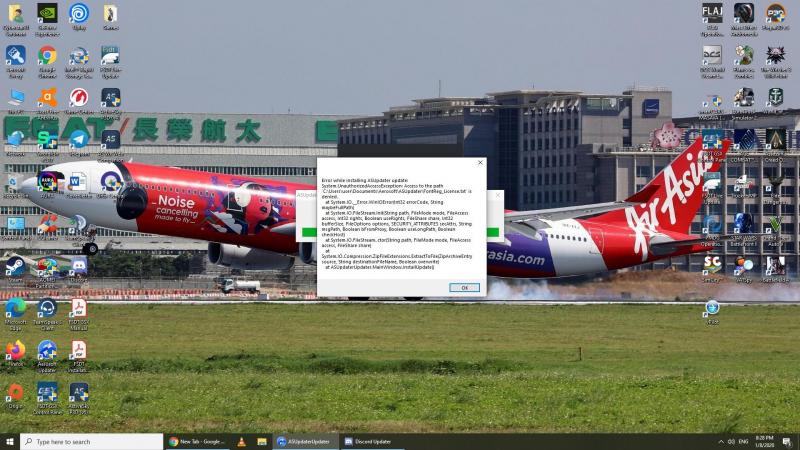Open the Word document icon on desktop
The width and height of the screenshot is (800, 450).
[78, 185]
